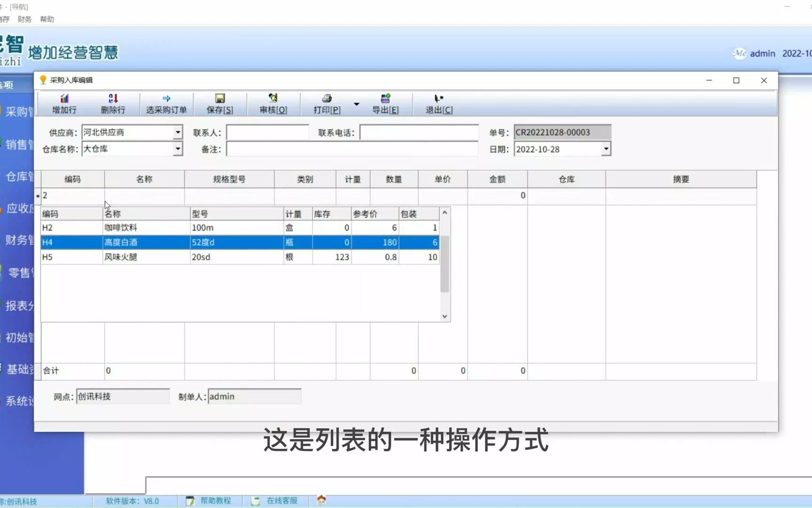This screenshot has height=508, width=812.
Task: Select product row H5 风味火腿
Action: click(240, 257)
